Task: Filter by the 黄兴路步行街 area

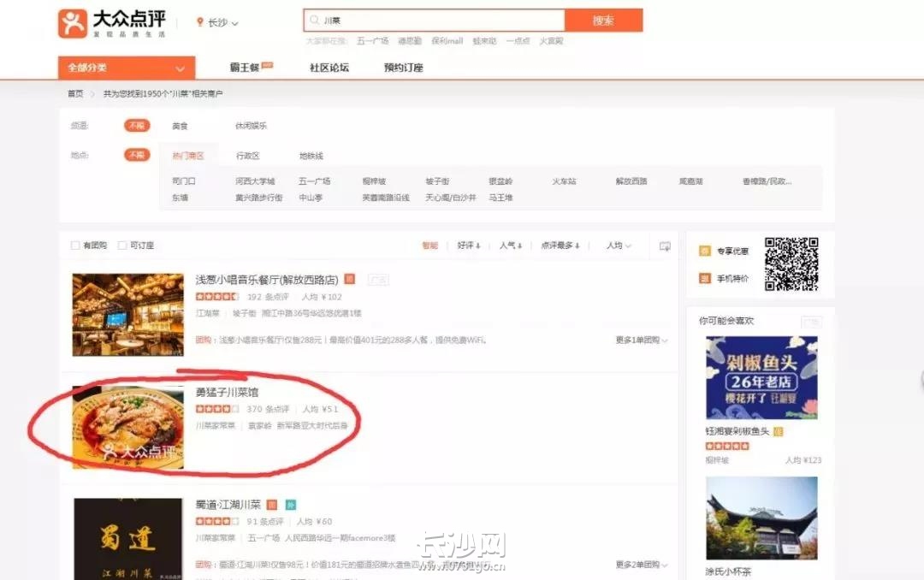Action: pos(258,198)
